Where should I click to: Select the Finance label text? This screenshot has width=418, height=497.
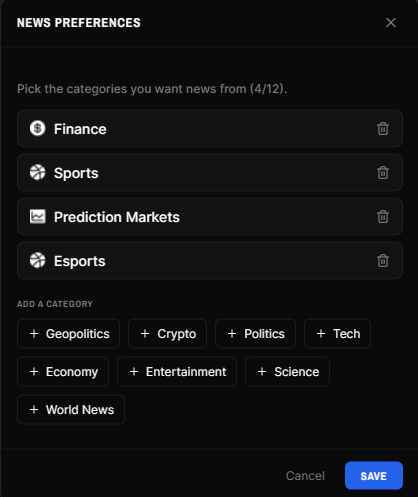(80, 129)
